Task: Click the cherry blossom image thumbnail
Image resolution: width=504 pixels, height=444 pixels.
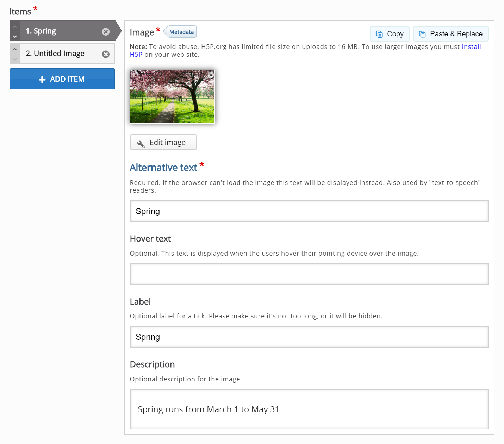Action: coord(172,97)
